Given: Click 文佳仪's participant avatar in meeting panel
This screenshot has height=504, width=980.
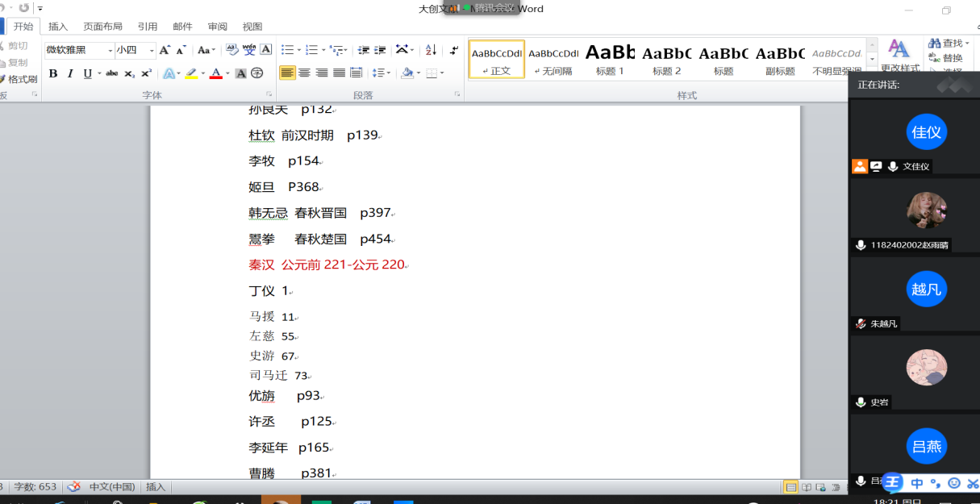Looking at the screenshot, I should pyautogui.click(x=926, y=133).
